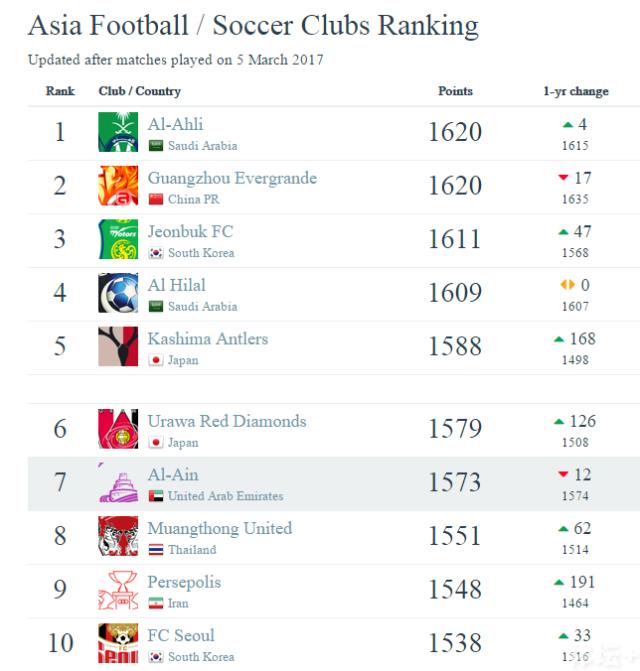This screenshot has height=671, width=640.
Task: Click the Muangthong United club logo
Action: click(x=118, y=537)
